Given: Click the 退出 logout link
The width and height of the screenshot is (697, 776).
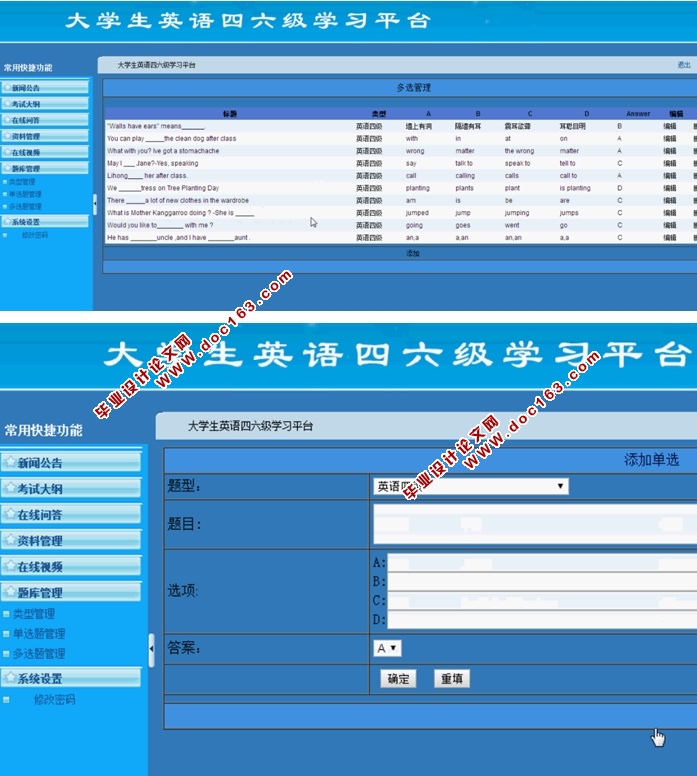Looking at the screenshot, I should [x=684, y=65].
